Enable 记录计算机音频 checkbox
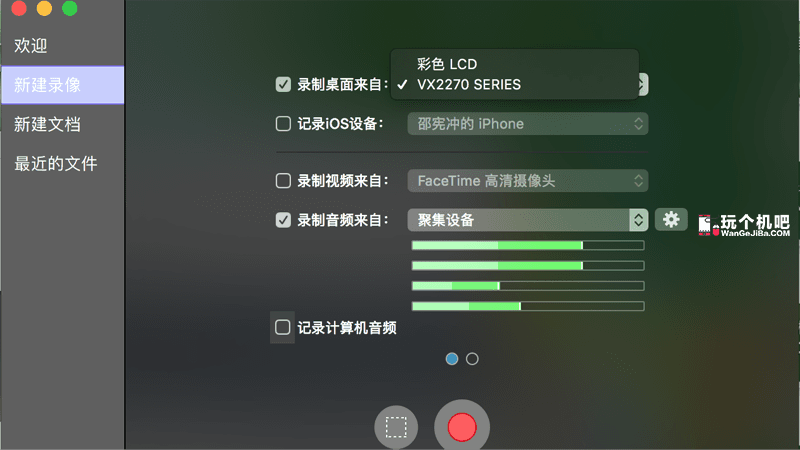The width and height of the screenshot is (800, 450). point(283,327)
